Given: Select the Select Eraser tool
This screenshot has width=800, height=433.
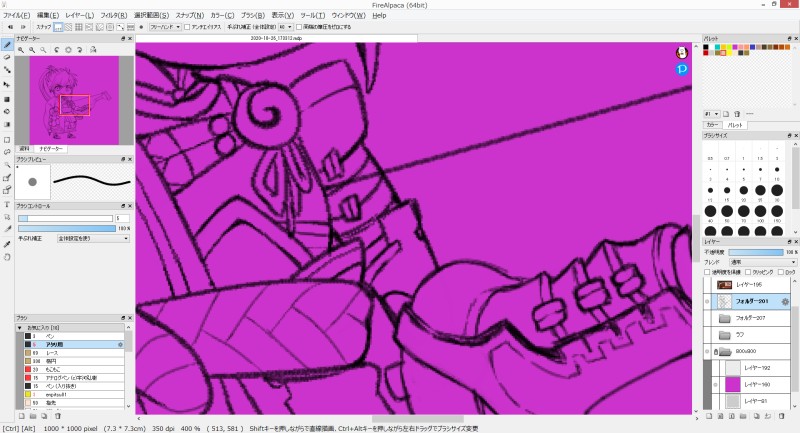Looking at the screenshot, I should click(x=7, y=190).
